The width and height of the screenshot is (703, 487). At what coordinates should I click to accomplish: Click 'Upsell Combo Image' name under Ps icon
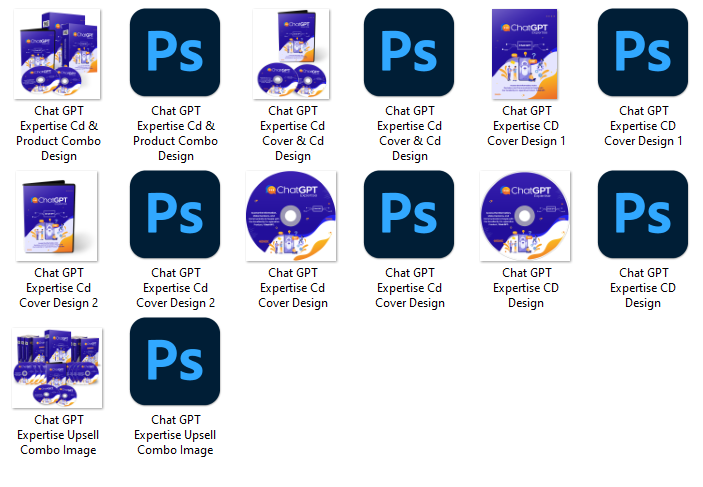(176, 435)
